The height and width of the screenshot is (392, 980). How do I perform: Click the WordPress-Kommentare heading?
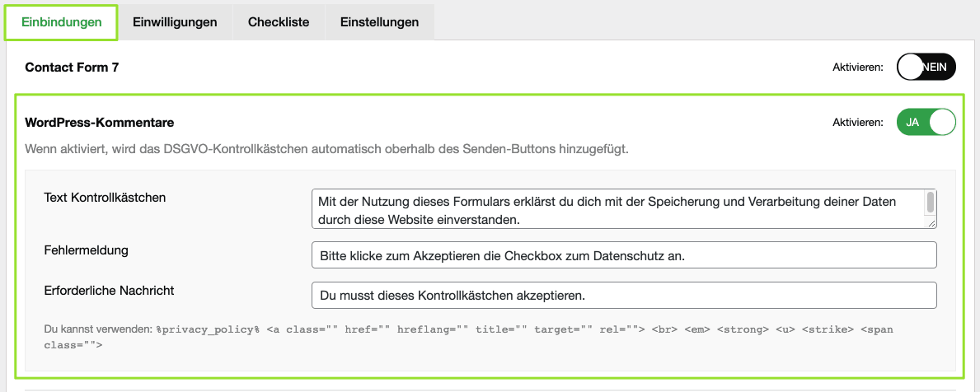(x=99, y=123)
